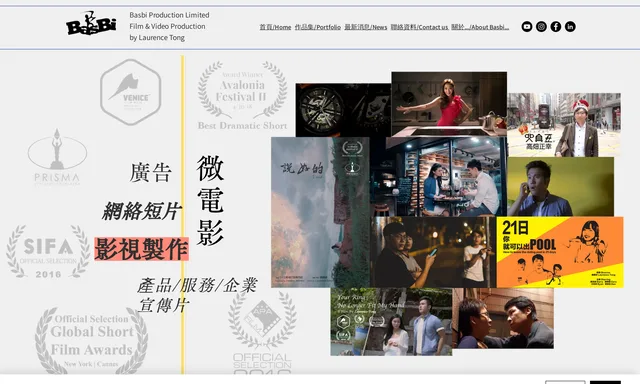This screenshot has height=384, width=640.
Task: Open the Facebook social icon
Action: click(556, 27)
